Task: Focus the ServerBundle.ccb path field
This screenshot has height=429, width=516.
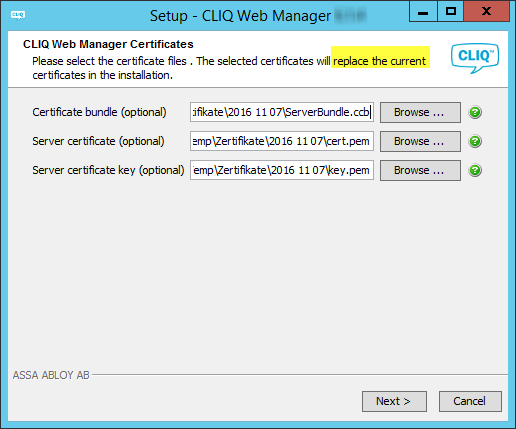Action: [x=282, y=112]
